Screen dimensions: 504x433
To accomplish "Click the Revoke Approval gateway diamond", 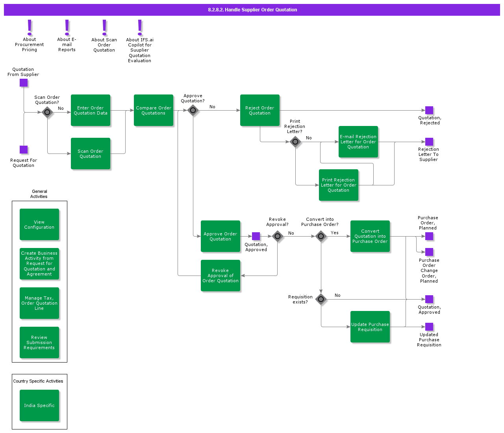I will pyautogui.click(x=278, y=236).
